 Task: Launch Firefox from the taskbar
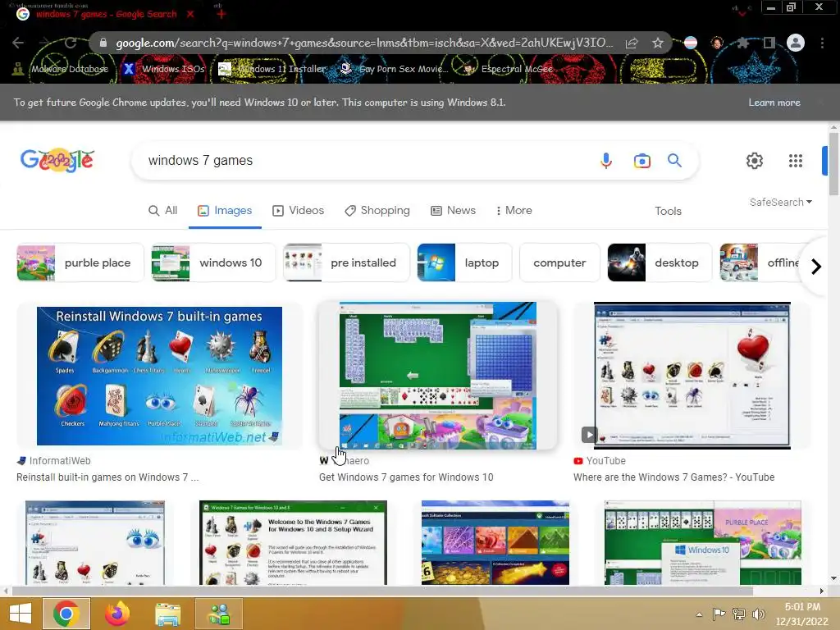(117, 614)
